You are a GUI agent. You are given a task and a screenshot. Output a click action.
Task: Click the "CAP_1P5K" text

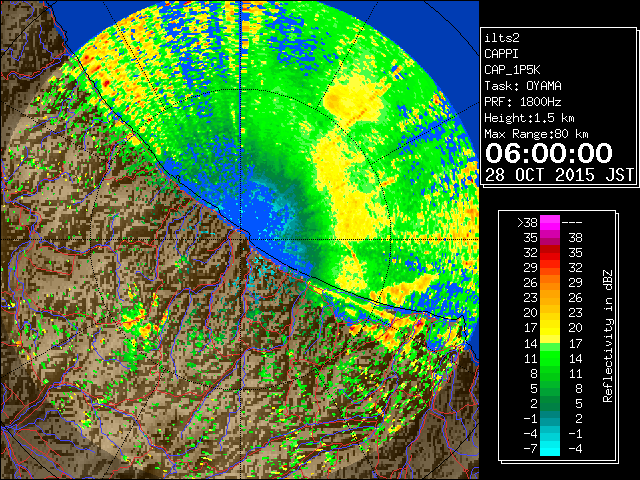512,70
